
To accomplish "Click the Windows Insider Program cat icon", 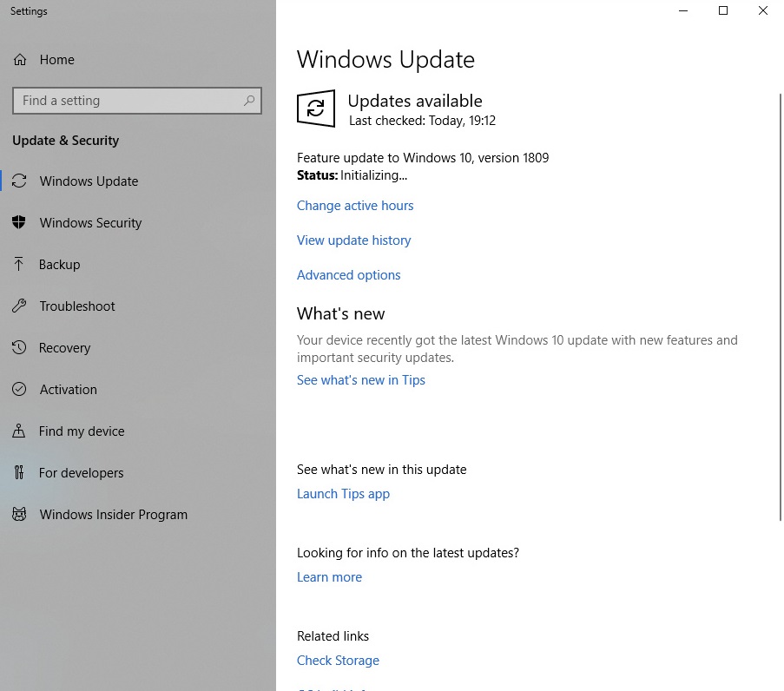I will click(x=19, y=515).
